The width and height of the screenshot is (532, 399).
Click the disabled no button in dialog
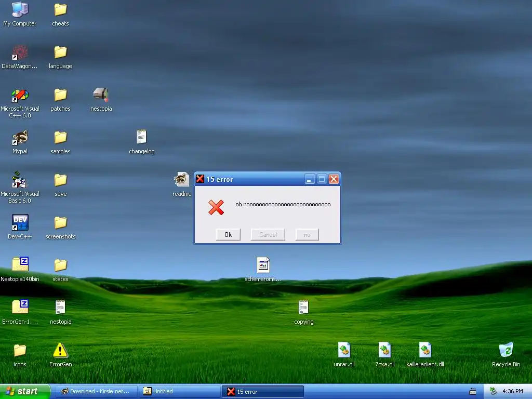pos(307,234)
